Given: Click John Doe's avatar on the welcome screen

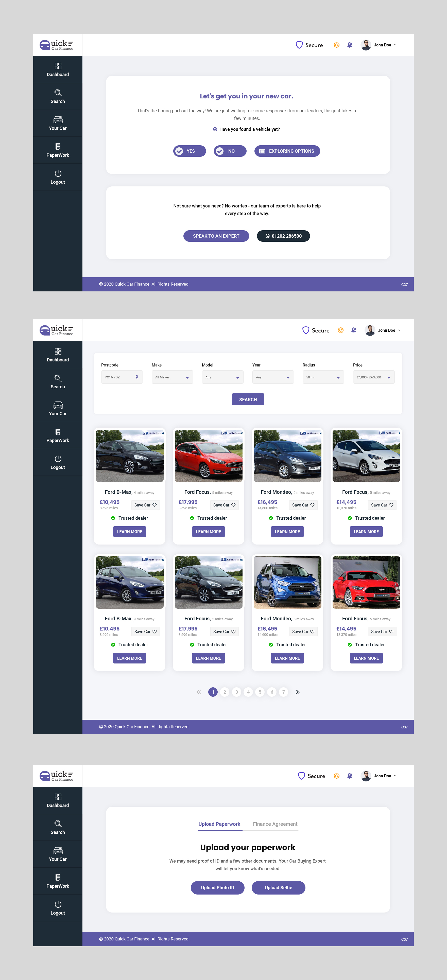Looking at the screenshot, I should [x=366, y=45].
